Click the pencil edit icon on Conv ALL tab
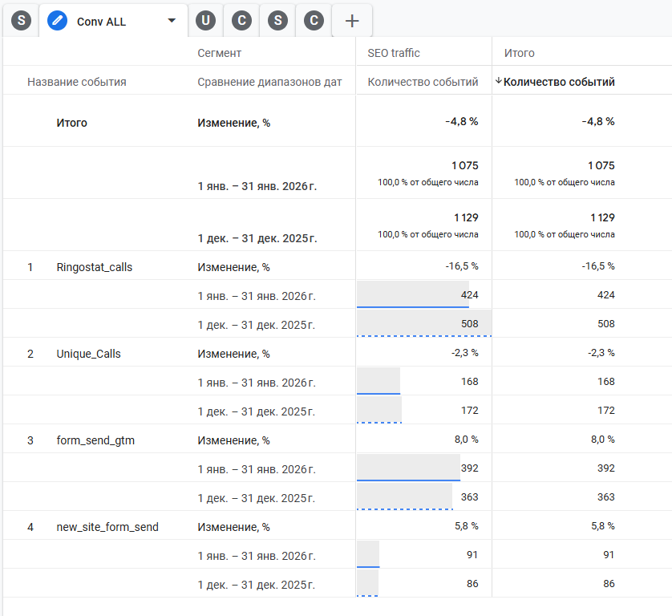 [58, 21]
